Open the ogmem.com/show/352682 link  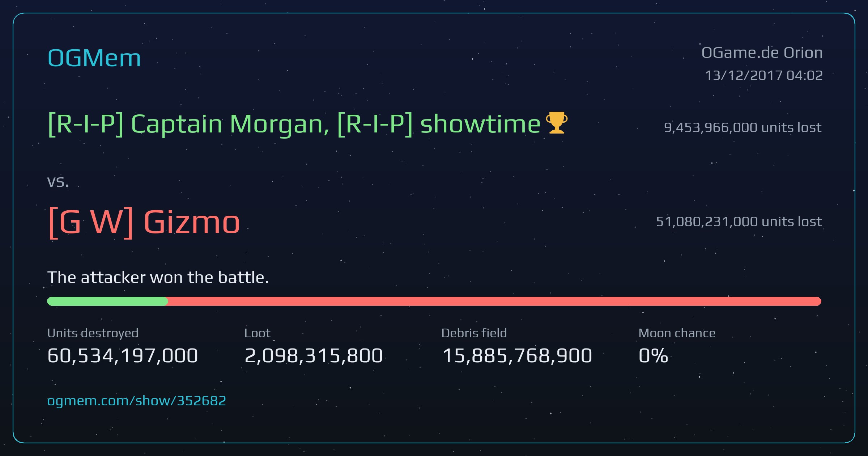pyautogui.click(x=137, y=401)
